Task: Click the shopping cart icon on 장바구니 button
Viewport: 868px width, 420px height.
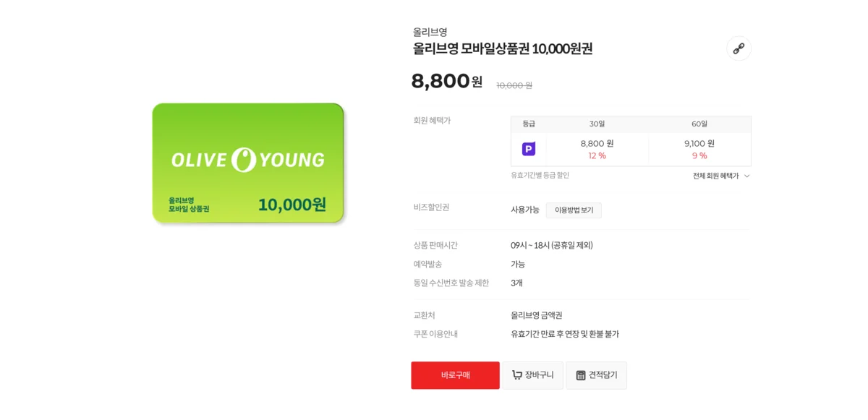Action: point(516,374)
